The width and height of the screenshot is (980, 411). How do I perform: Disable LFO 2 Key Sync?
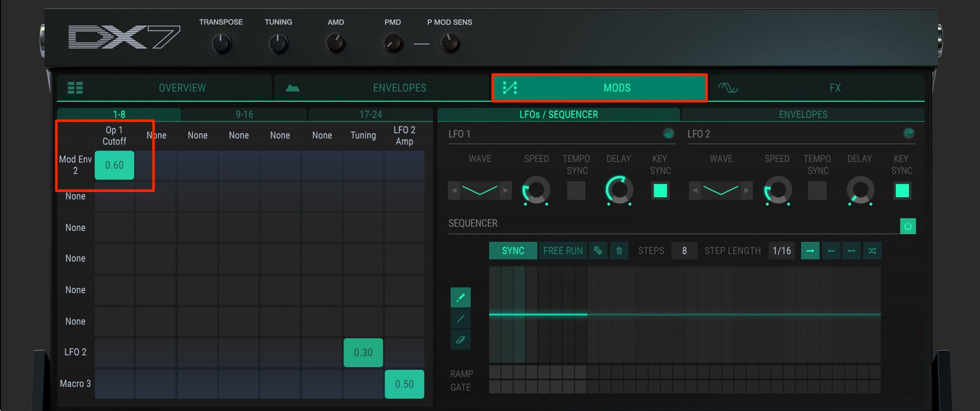pyautogui.click(x=902, y=190)
